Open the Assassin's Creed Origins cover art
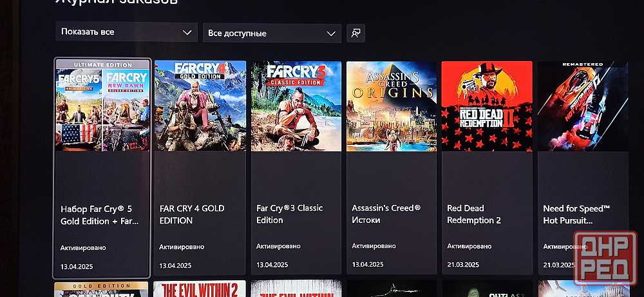644x297 pixels. (392, 106)
